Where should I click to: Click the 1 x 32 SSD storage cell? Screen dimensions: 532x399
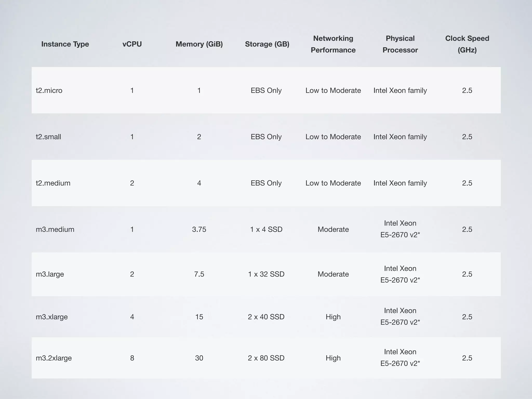click(266, 274)
